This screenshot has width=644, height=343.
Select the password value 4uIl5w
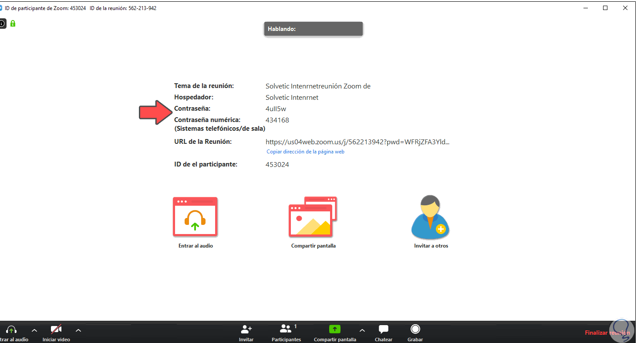click(x=276, y=109)
